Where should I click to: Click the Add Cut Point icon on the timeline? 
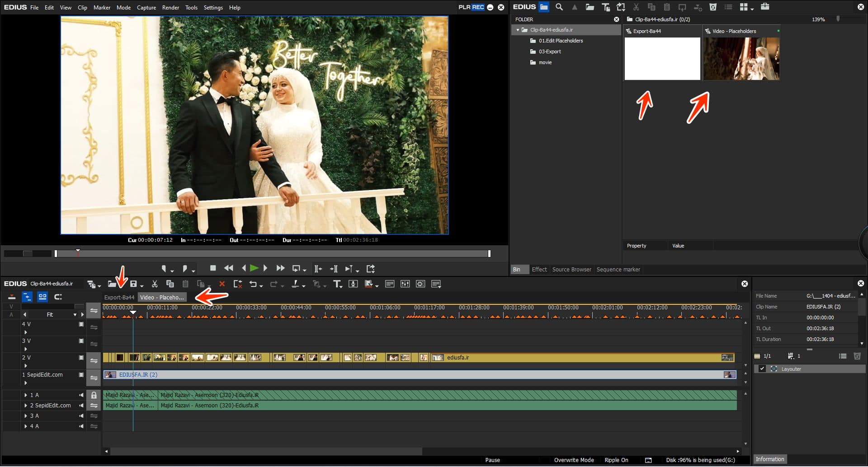[x=295, y=284]
